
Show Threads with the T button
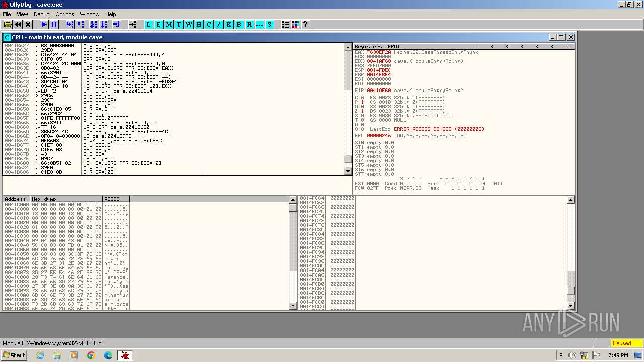point(179,24)
